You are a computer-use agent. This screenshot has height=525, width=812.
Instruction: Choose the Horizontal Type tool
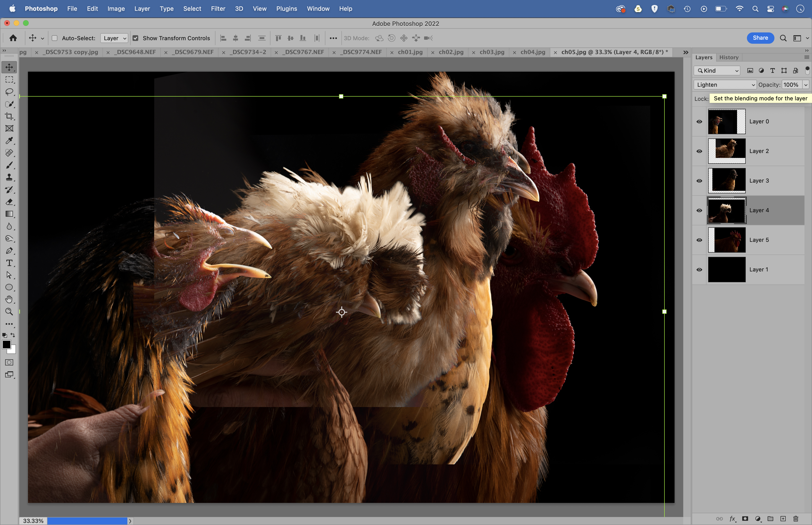point(9,263)
